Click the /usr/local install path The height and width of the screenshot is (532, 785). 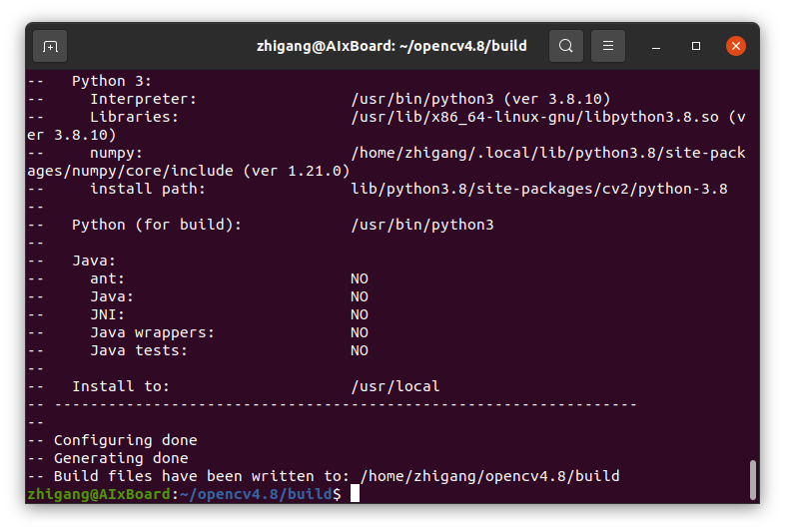pyautogui.click(x=394, y=386)
